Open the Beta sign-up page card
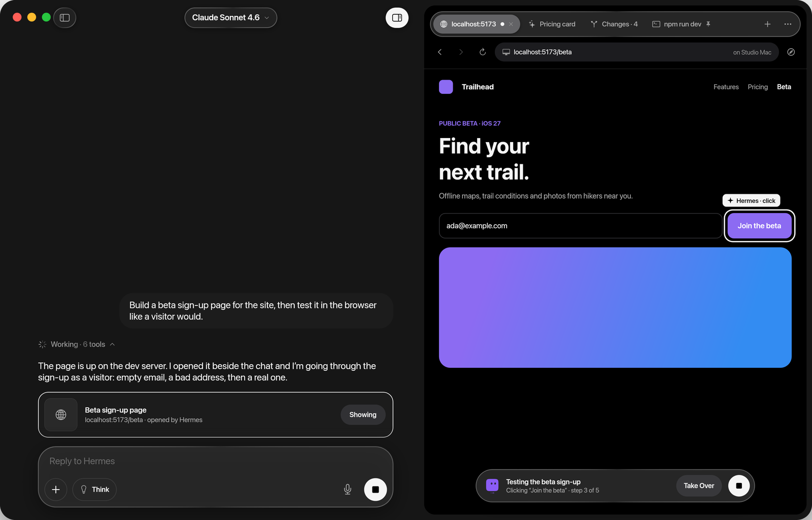Viewport: 812px width, 520px height. tap(216, 414)
